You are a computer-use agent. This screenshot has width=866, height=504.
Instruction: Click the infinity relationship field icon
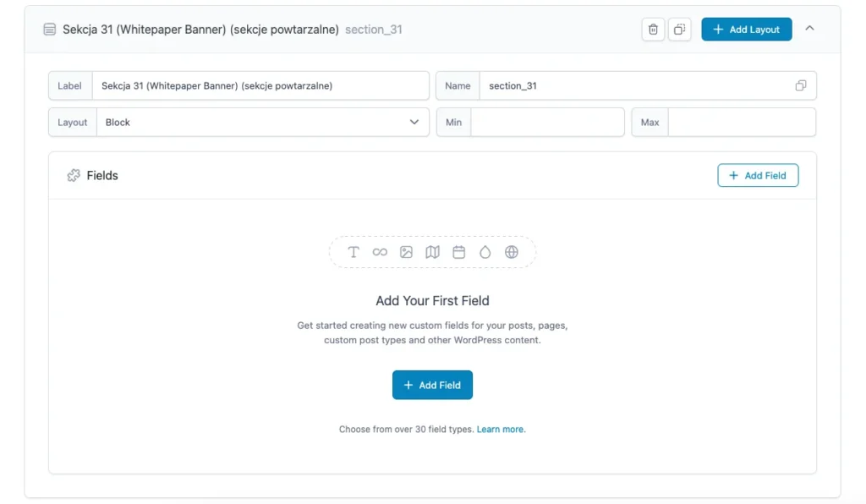click(x=380, y=252)
